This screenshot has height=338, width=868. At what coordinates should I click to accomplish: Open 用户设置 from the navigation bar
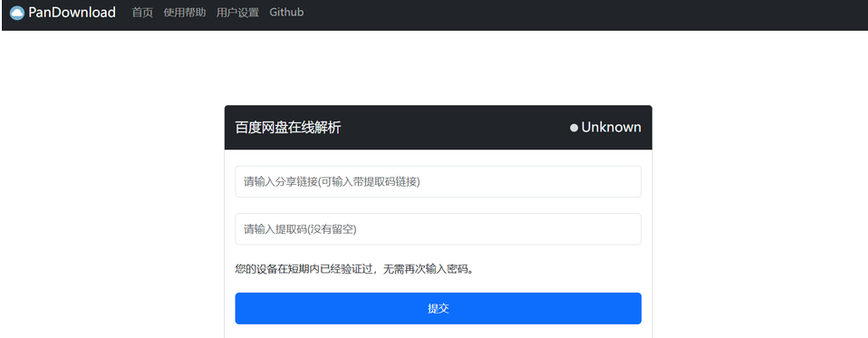pos(237,13)
